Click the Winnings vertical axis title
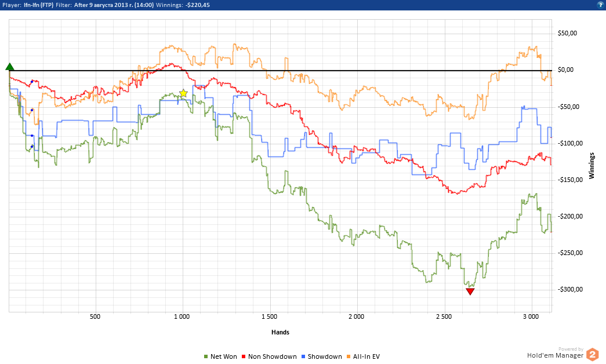This screenshot has height=364, width=606. click(592, 165)
